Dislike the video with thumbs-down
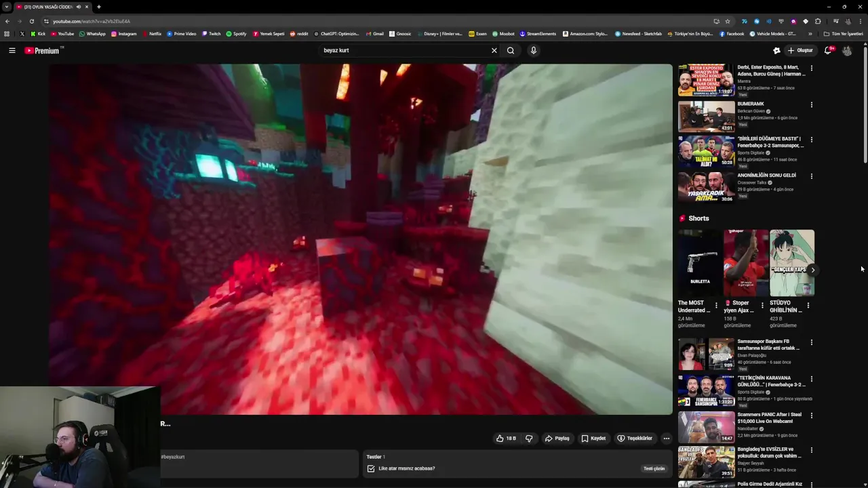The image size is (868, 488). [529, 439]
